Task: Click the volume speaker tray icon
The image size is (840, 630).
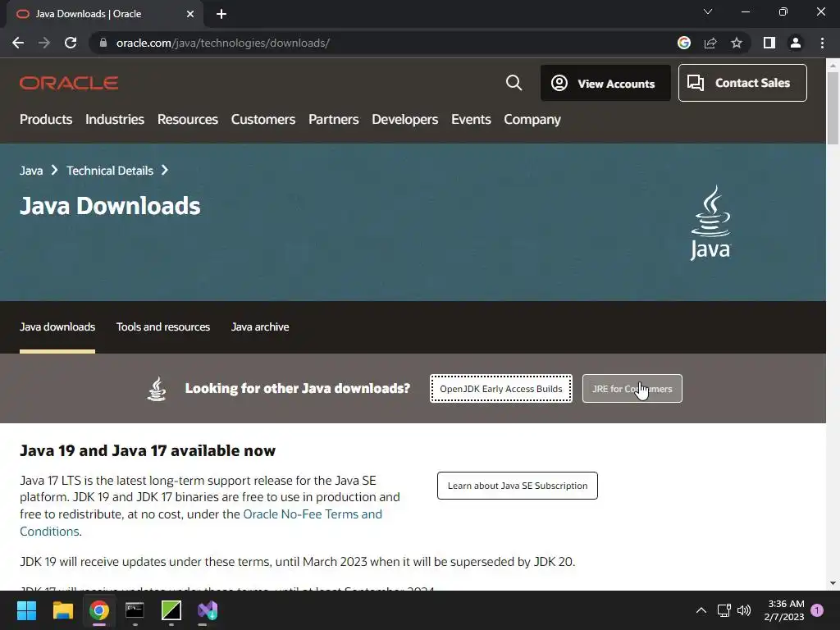Action: coord(743,610)
